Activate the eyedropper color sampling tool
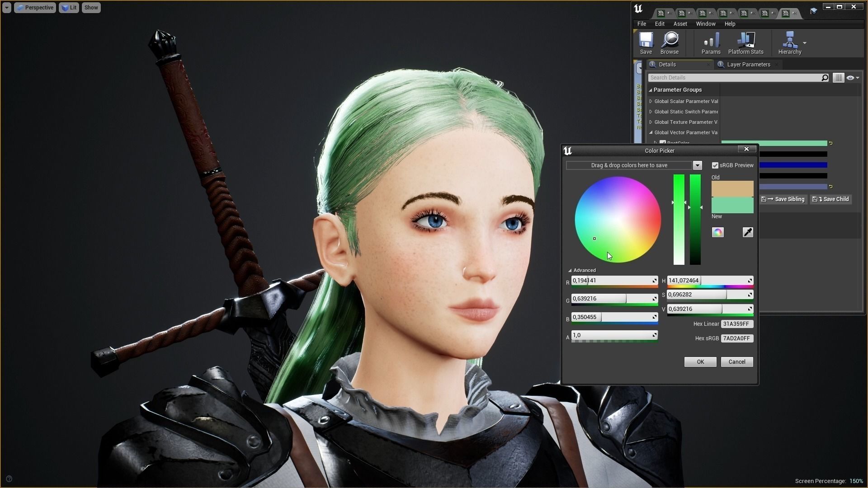The width and height of the screenshot is (868, 488). tap(747, 232)
